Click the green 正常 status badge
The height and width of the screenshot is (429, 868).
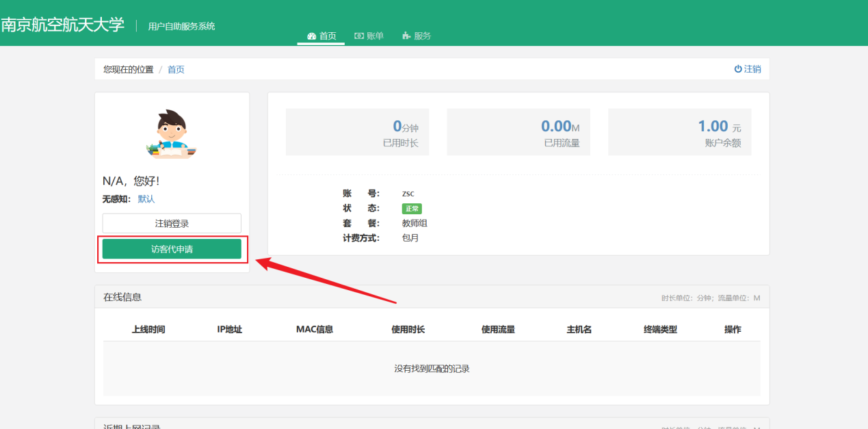coord(412,209)
